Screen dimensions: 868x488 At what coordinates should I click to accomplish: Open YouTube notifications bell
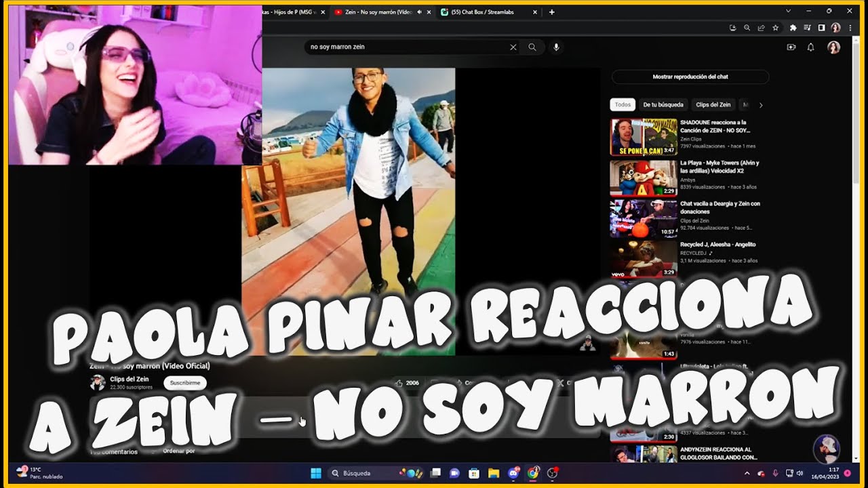(810, 47)
